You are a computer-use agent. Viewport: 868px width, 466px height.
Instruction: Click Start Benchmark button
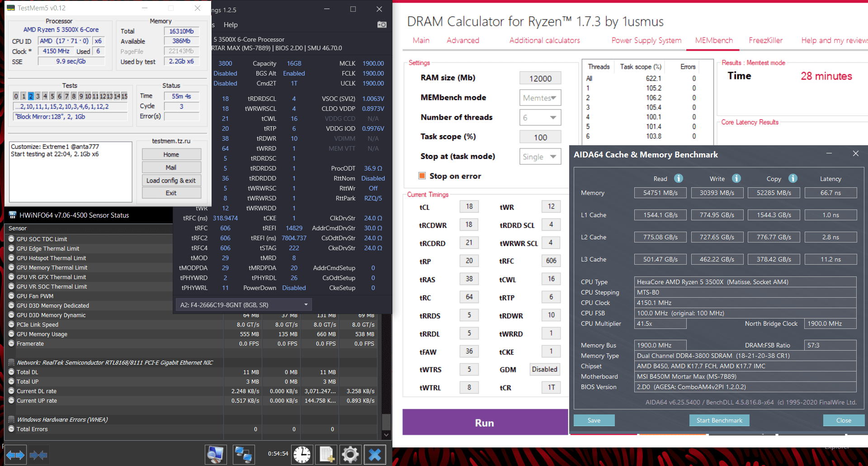[x=719, y=420]
